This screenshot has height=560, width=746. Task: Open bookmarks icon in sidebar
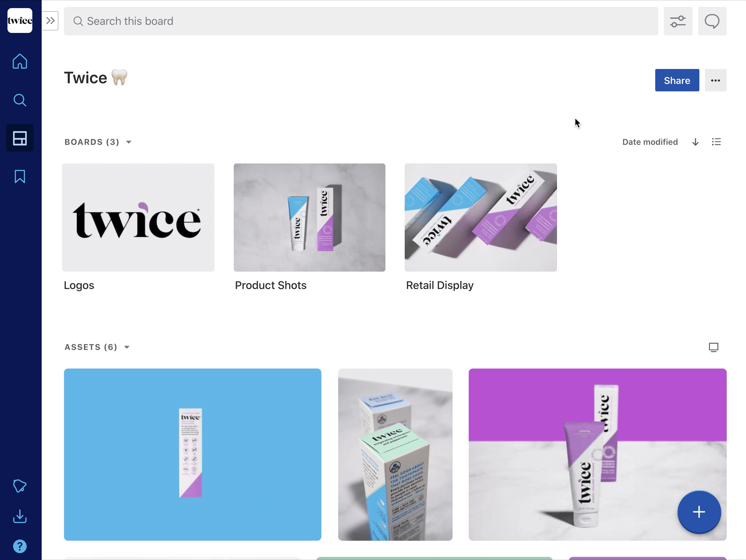20,177
